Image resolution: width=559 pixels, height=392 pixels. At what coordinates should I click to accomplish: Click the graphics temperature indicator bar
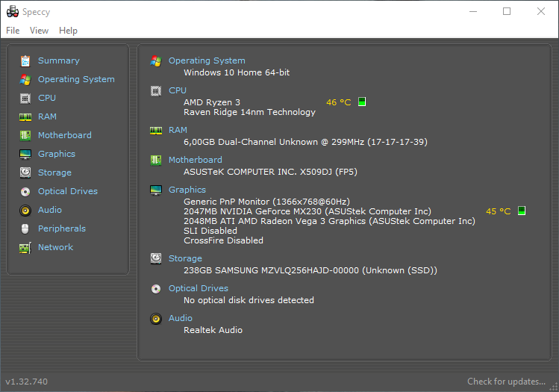[x=522, y=211]
